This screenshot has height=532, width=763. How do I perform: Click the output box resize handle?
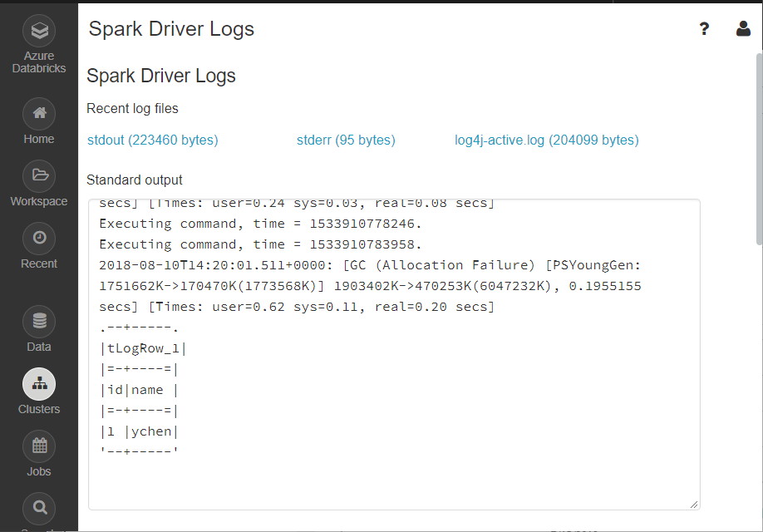(x=694, y=504)
